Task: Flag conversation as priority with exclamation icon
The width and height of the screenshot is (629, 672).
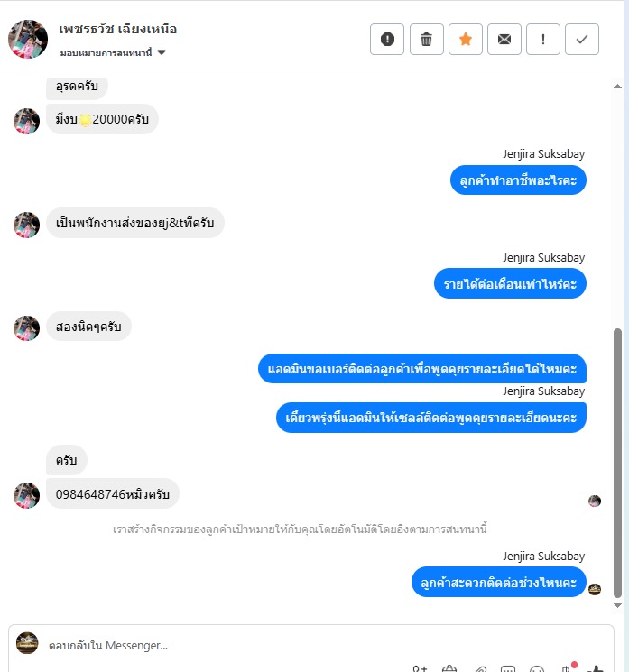Action: pyautogui.click(x=543, y=40)
